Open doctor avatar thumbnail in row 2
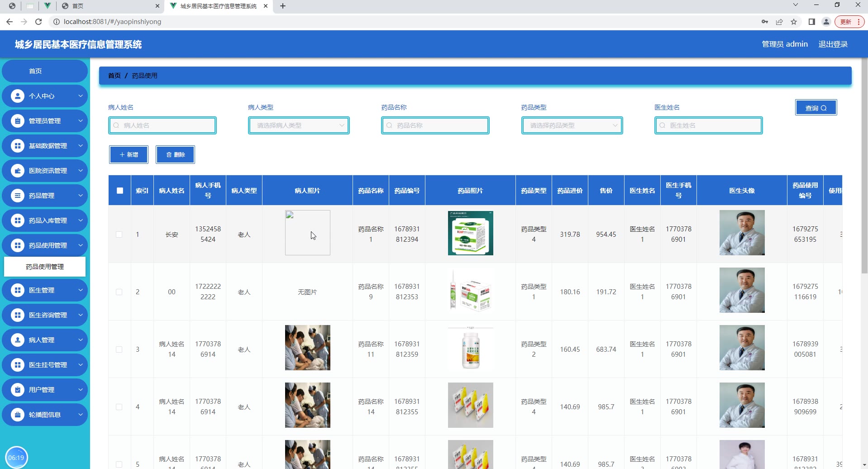The width and height of the screenshot is (868, 469). 742,290
